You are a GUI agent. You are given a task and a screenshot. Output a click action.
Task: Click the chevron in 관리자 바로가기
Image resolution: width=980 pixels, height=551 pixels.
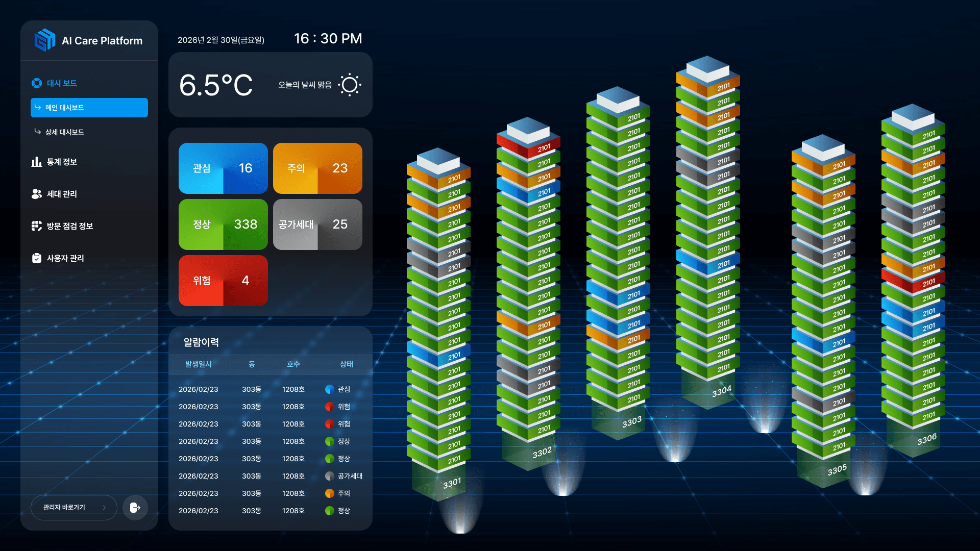coord(104,508)
